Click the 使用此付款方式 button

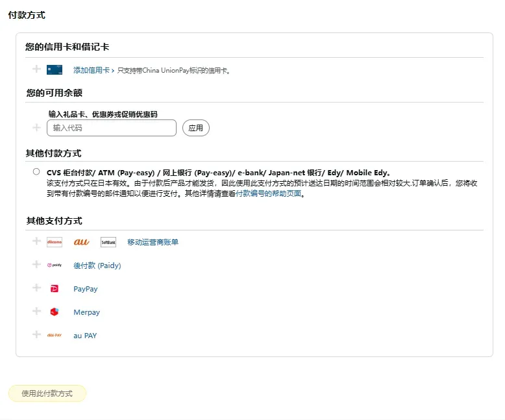point(47,393)
